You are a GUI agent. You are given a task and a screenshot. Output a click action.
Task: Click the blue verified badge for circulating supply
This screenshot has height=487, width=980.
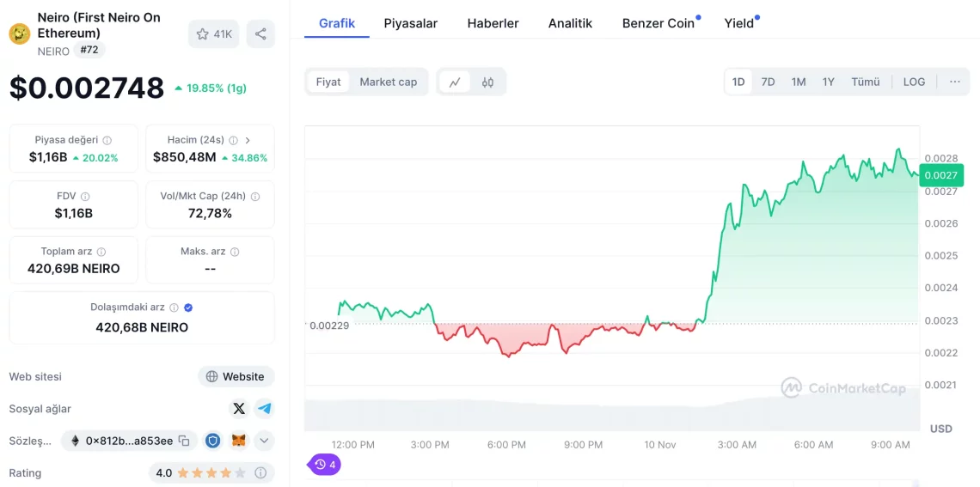pos(188,307)
